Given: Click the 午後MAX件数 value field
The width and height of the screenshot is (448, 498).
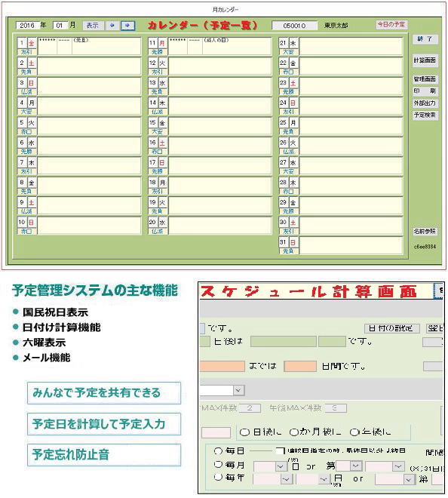Looking at the screenshot, I should tap(336, 408).
